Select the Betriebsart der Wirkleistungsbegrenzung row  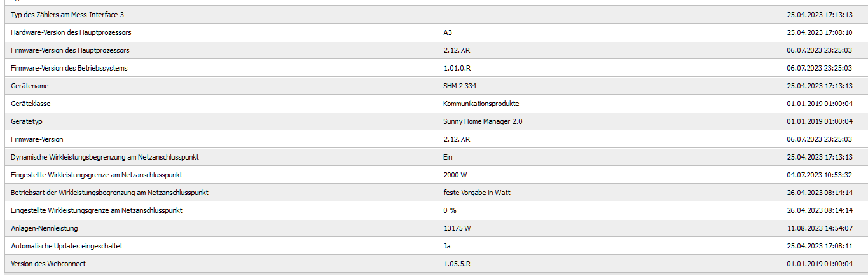point(434,193)
